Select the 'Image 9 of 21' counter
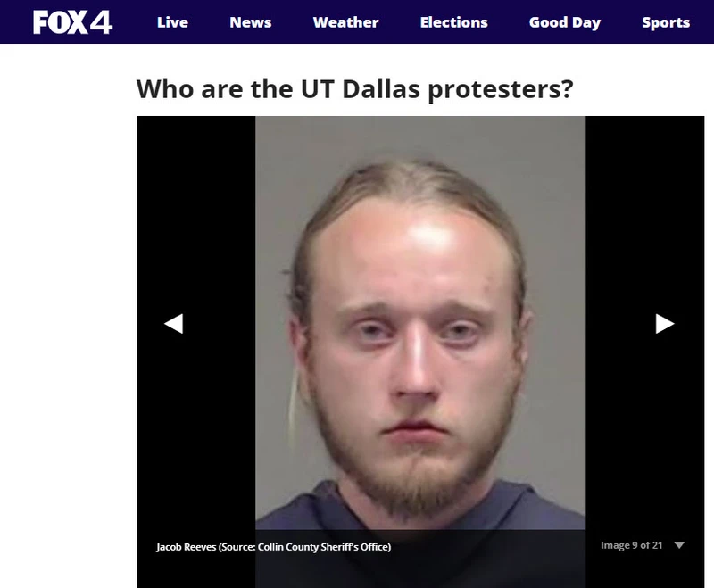Screen dimensions: 714x588 click(x=631, y=545)
